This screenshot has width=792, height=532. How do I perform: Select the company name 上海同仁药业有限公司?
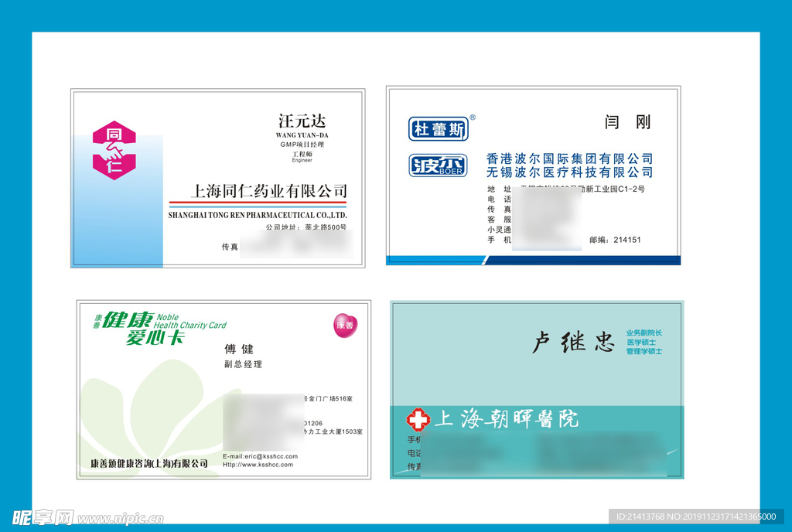(268, 191)
